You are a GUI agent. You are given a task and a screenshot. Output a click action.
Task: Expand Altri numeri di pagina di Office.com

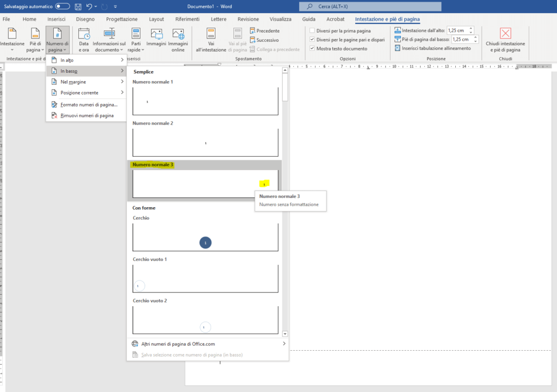click(207, 344)
